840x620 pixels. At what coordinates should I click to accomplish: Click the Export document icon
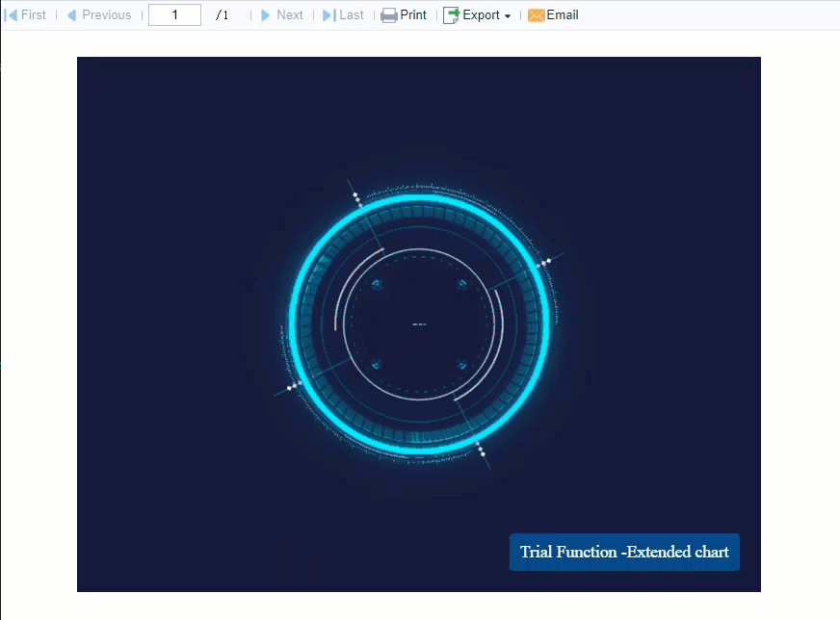451,15
